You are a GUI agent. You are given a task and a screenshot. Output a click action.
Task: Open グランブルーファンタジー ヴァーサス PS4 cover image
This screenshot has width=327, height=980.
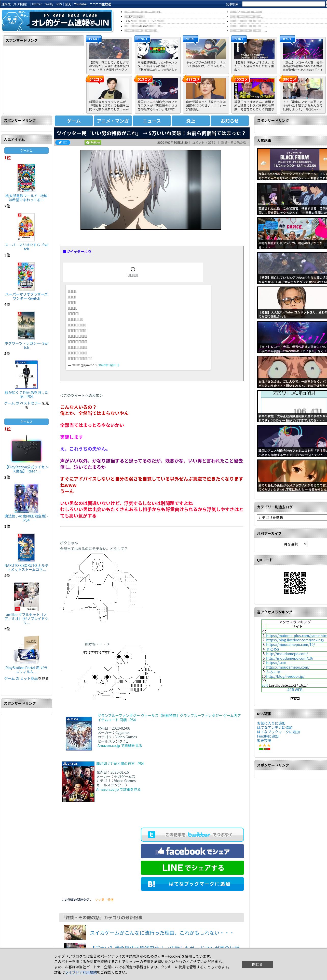[79, 733]
